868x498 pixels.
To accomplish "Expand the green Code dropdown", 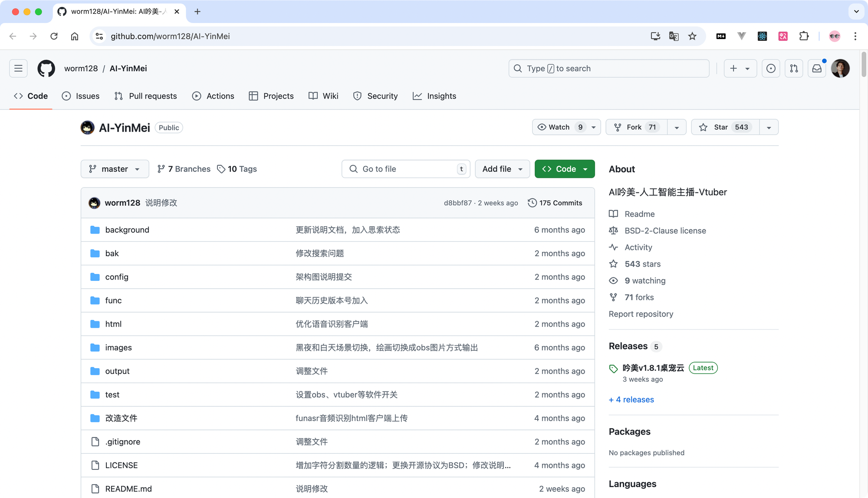I will click(564, 169).
